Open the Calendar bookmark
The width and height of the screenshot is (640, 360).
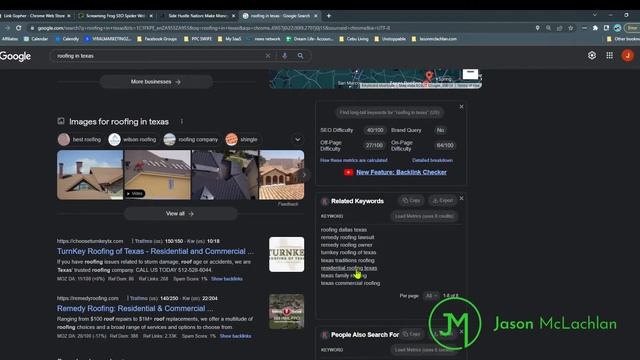point(36,39)
